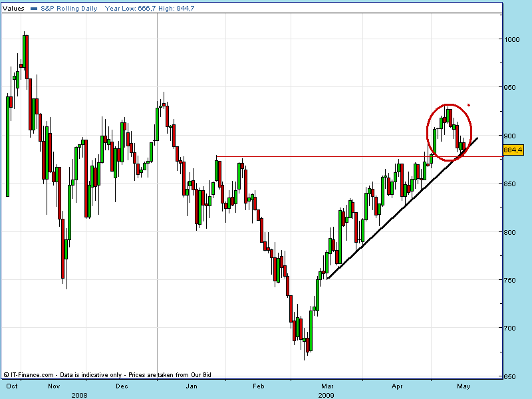532x399 pixels.
Task: Click the "Year Low: 666,7 High: 944,7" text
Action: [150, 9]
